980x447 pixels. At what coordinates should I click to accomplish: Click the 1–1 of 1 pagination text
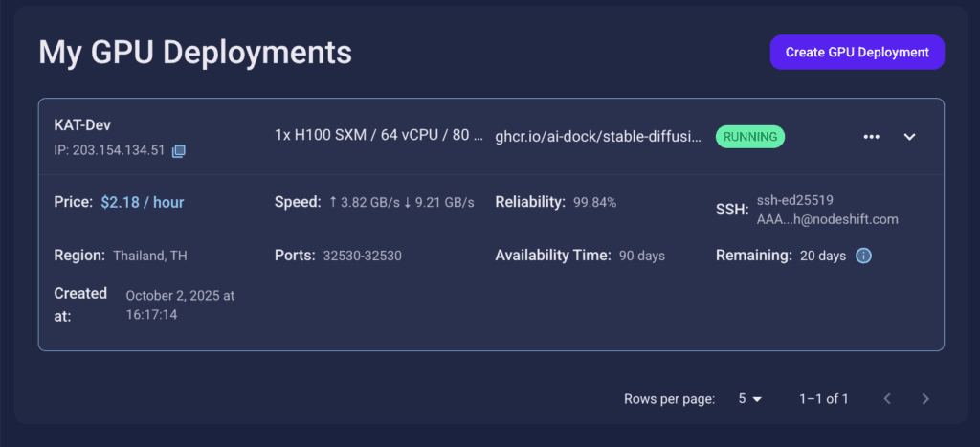(823, 399)
